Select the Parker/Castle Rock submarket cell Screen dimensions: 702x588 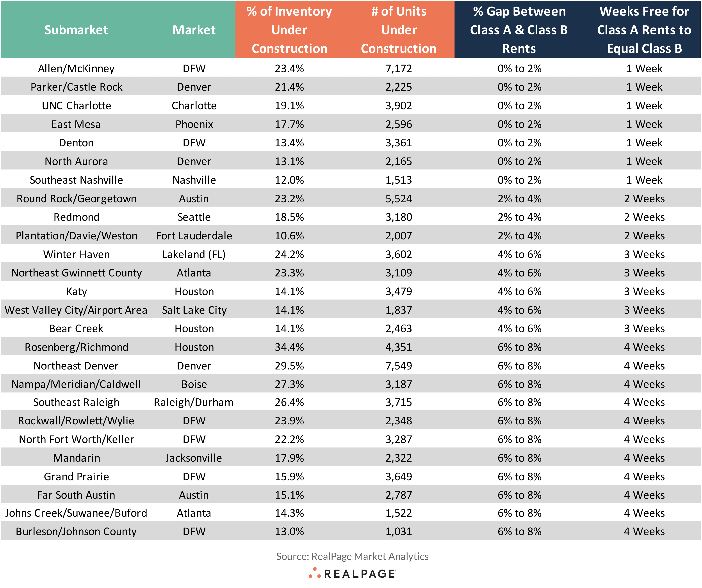click(x=76, y=87)
